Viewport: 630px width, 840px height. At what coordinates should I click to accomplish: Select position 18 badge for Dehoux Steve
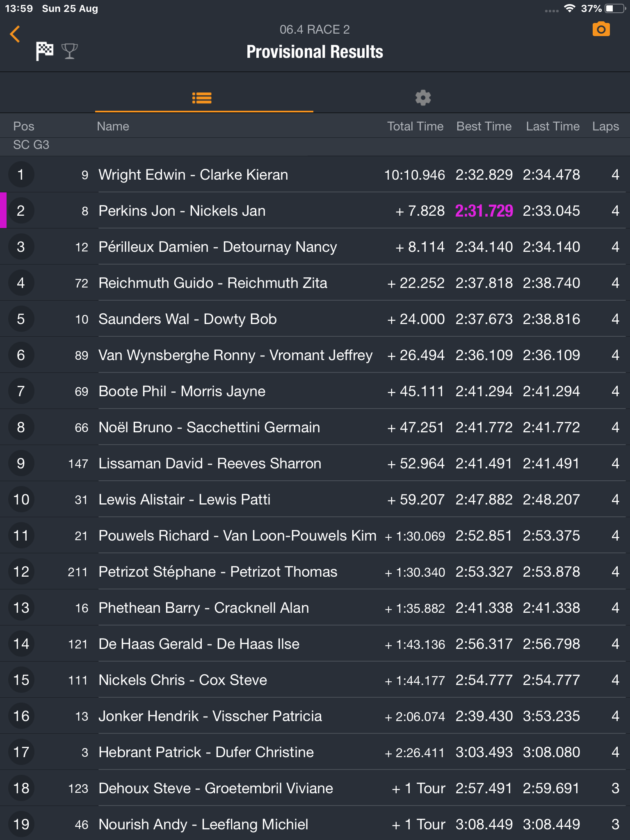21,788
